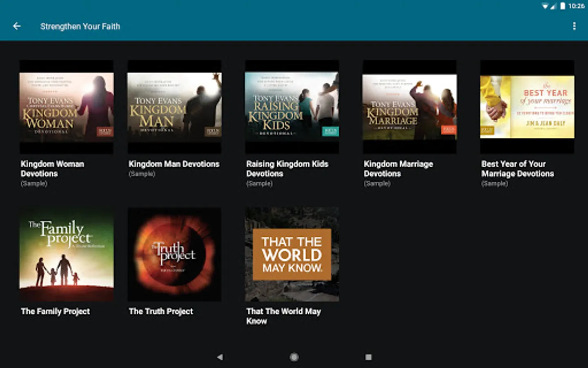Screen dimensions: 588x368
Task: Select the 'Kingdom Woman Devotions' title text
Action: click(x=52, y=169)
